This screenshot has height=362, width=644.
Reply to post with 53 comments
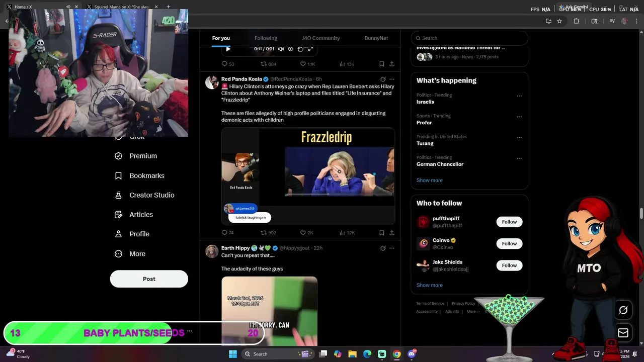coord(228,64)
